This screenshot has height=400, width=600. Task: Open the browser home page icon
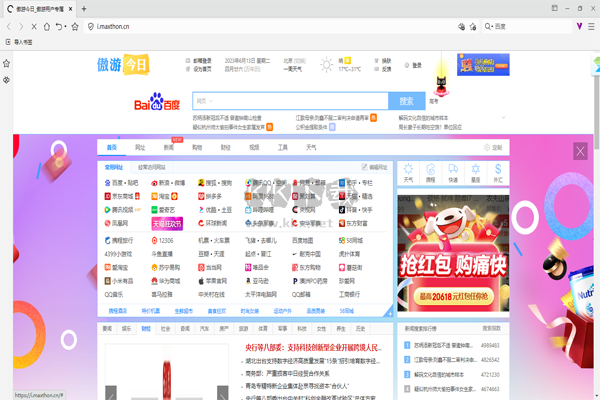tap(47, 26)
